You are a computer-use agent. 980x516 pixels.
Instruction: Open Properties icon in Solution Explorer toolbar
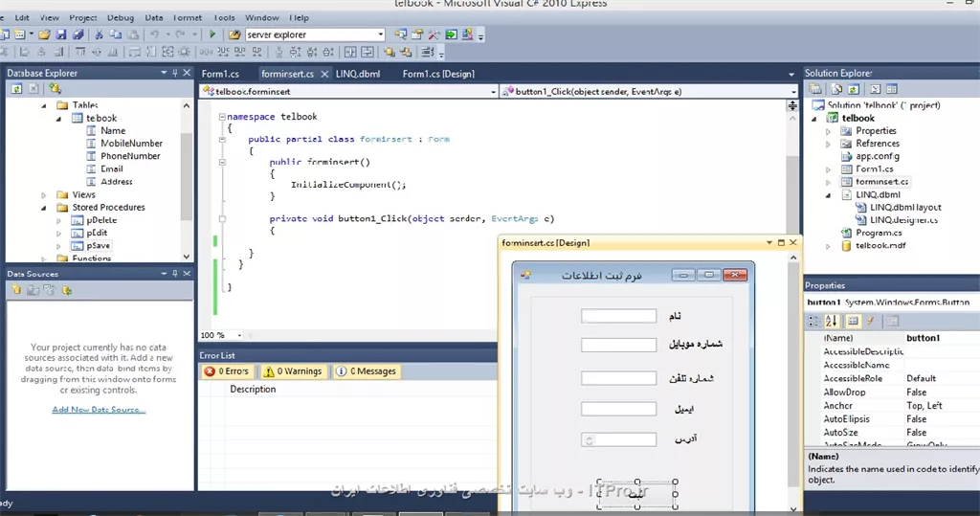point(817,89)
